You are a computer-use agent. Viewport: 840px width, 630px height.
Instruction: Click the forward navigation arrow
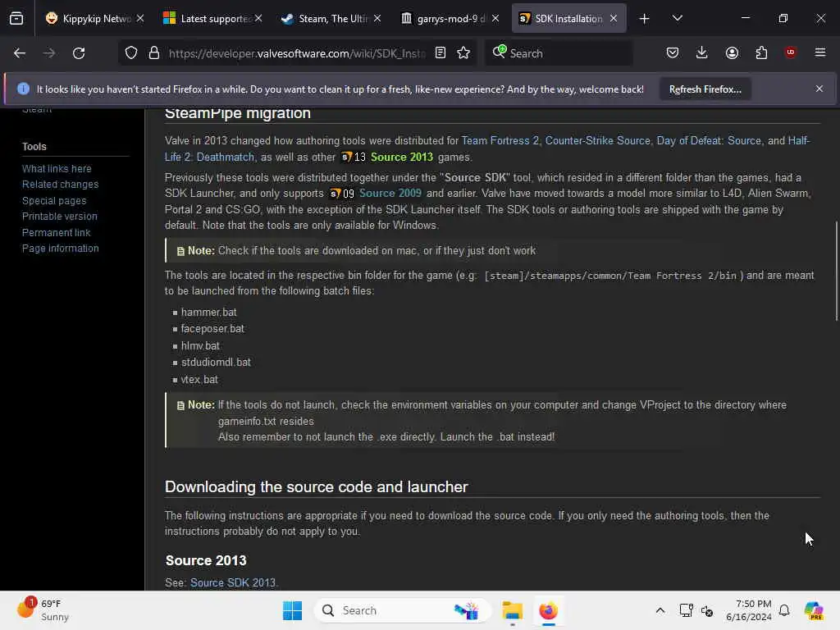pyautogui.click(x=48, y=53)
